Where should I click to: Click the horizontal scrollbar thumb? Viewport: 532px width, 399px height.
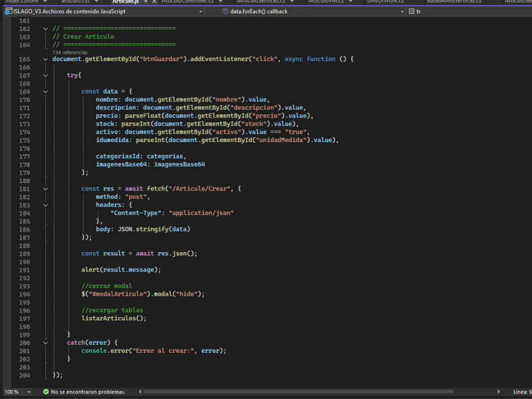pyautogui.click(x=298, y=392)
